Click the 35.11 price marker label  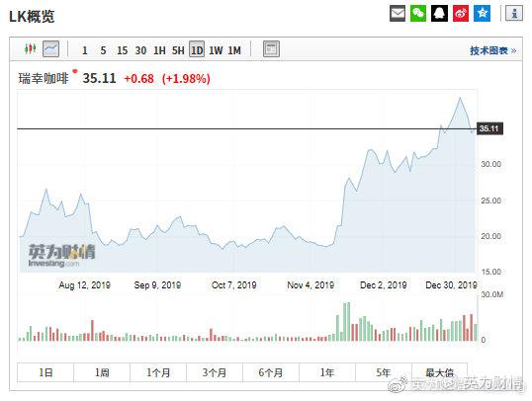[489, 128]
